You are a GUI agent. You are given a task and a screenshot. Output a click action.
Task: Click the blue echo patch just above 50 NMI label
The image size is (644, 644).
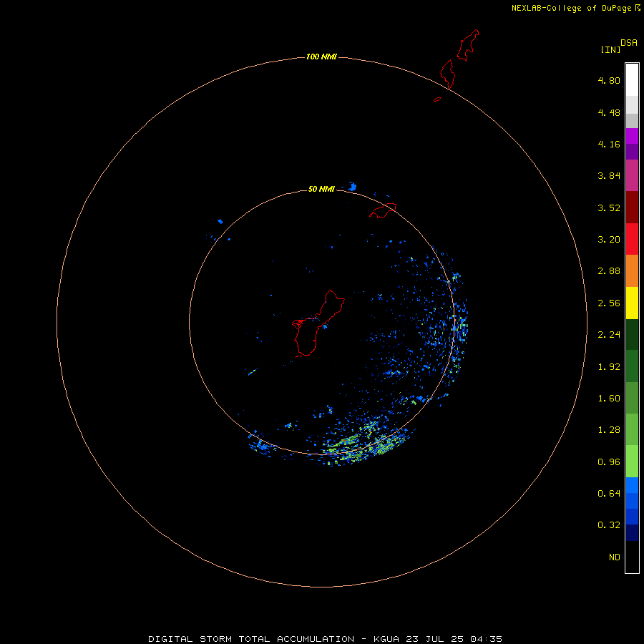pos(352,187)
